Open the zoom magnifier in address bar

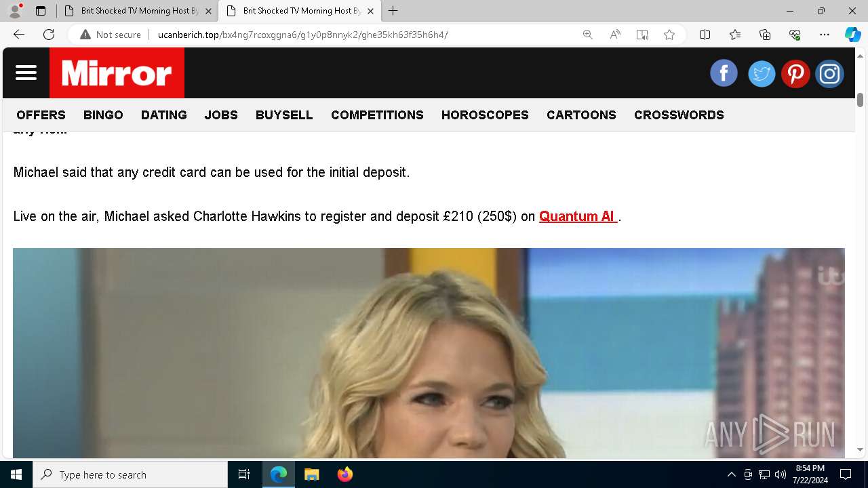click(588, 35)
